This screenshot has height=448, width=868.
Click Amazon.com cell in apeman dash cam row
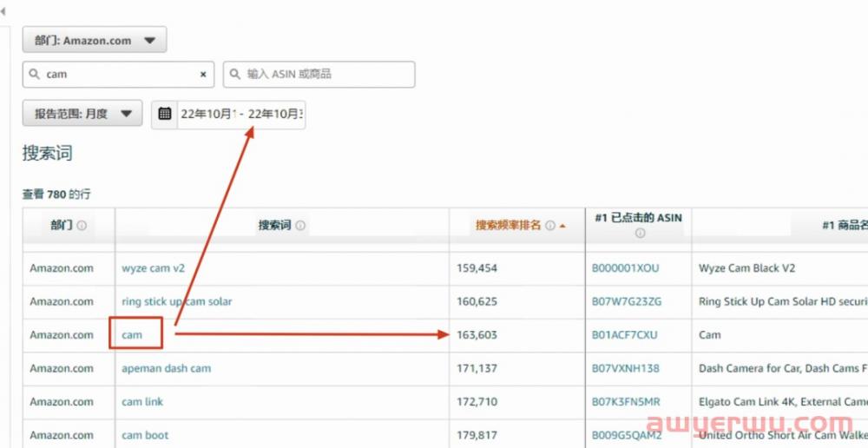click(x=62, y=368)
